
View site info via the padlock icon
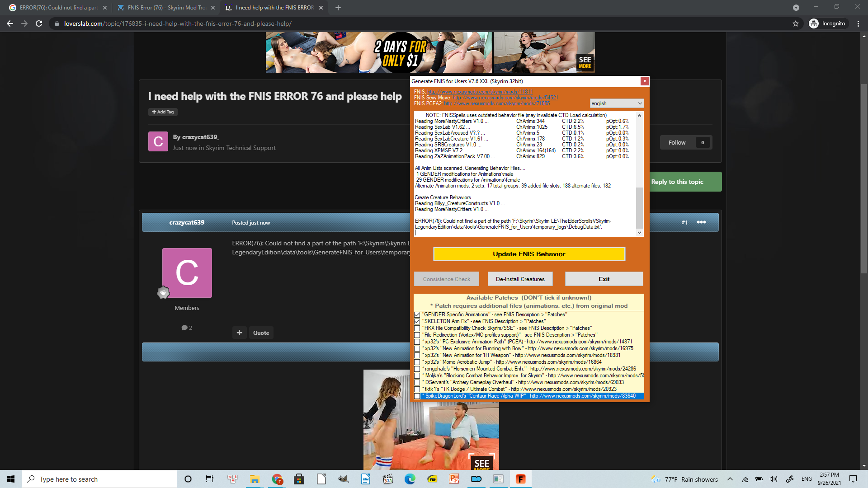click(56, 23)
